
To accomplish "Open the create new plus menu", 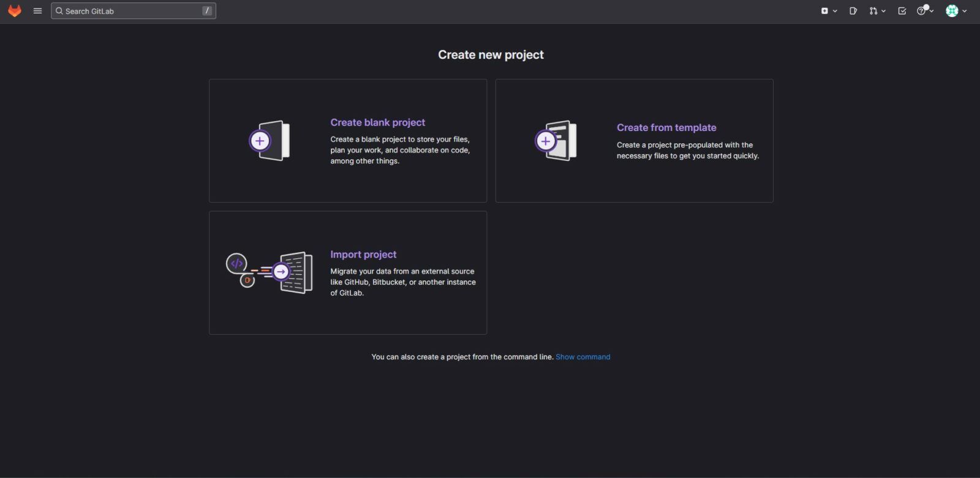I will tap(824, 11).
